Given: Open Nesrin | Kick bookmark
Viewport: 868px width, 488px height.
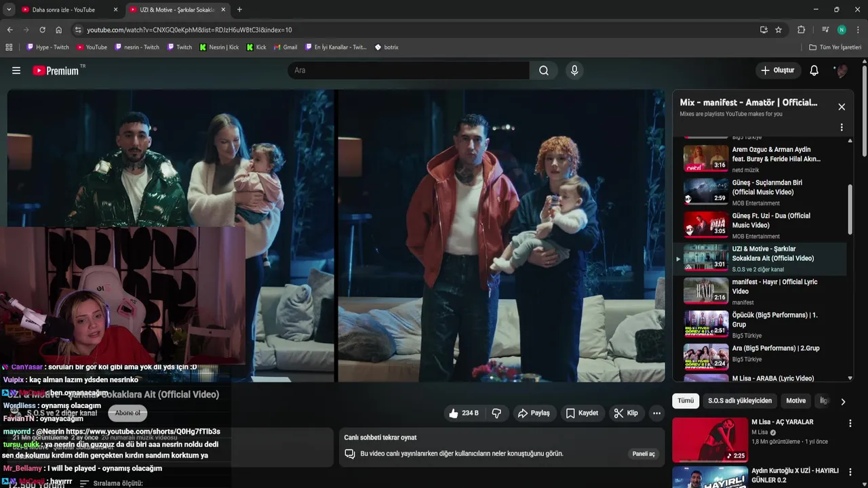Looking at the screenshot, I should (x=219, y=47).
